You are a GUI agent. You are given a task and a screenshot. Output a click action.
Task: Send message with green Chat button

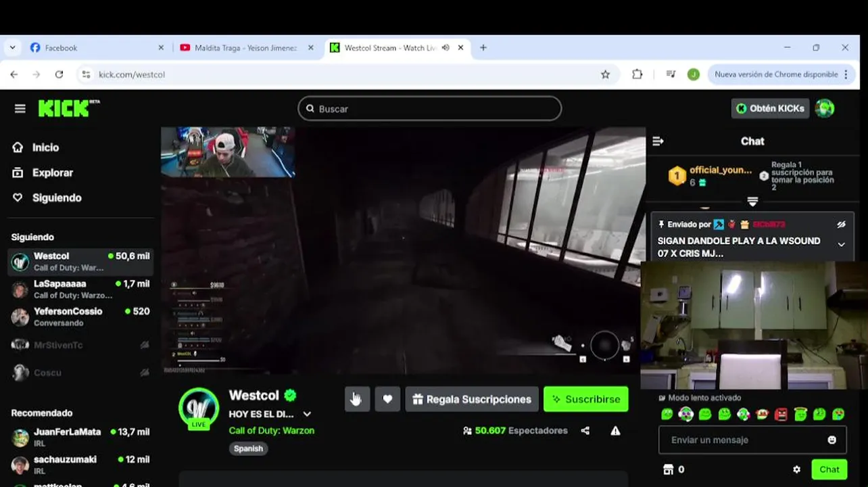click(829, 469)
